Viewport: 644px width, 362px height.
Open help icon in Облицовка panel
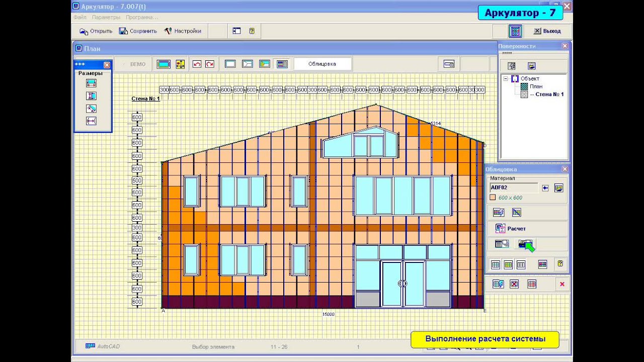[560, 263]
